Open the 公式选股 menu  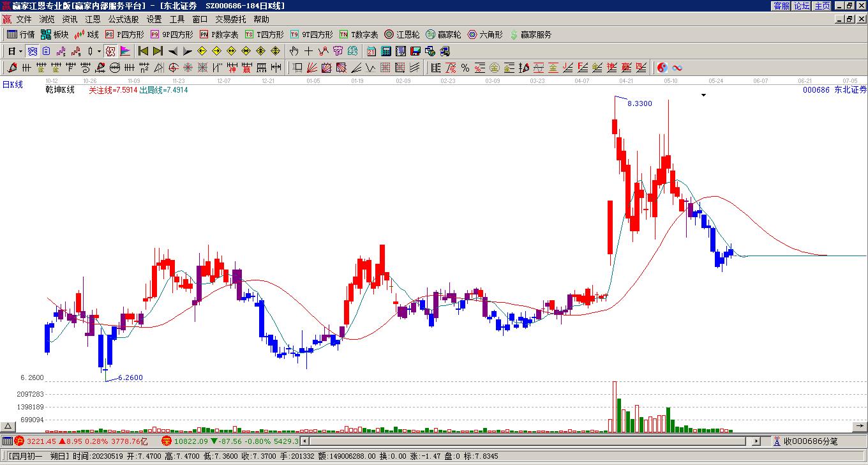[123, 19]
